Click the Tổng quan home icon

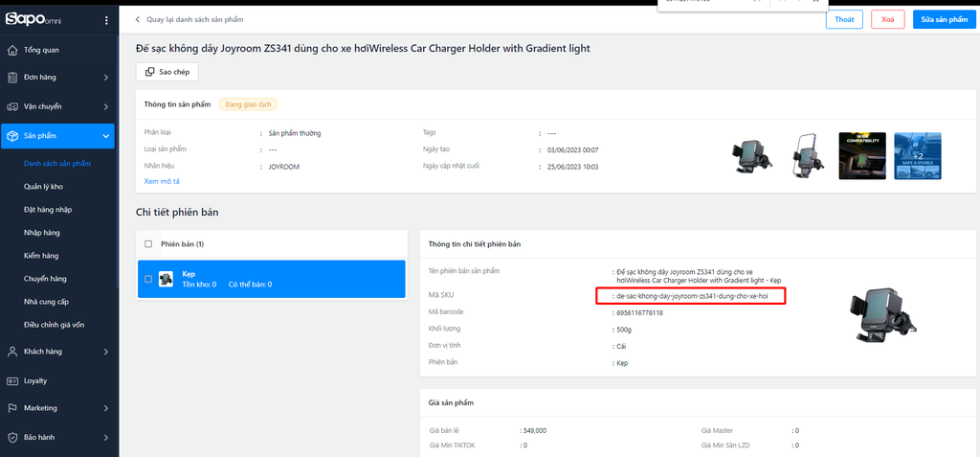coord(12,50)
